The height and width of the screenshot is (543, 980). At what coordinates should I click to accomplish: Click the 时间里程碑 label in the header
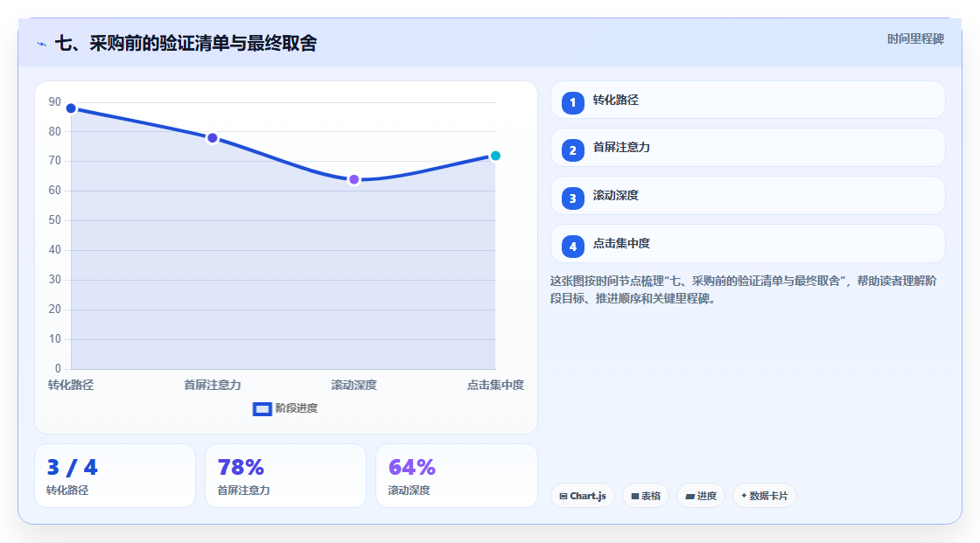(x=915, y=38)
